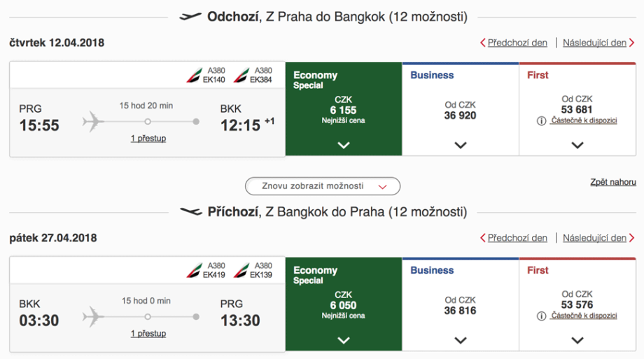The image size is (644, 359).
Task: Go to Předchozí den for outbound flight
Action: click(514, 43)
